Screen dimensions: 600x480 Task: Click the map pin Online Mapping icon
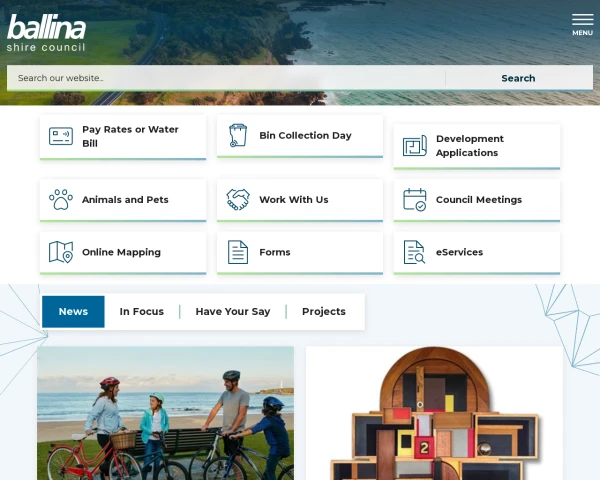point(61,252)
